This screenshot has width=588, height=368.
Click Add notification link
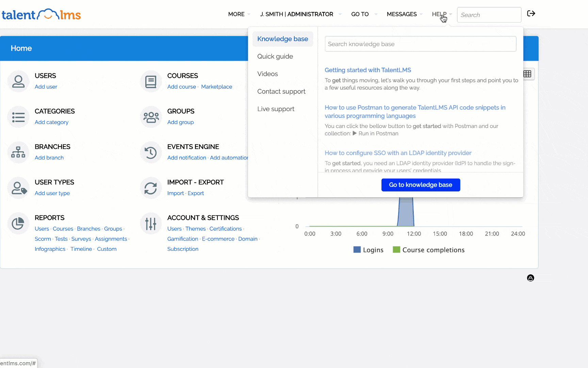tap(186, 158)
